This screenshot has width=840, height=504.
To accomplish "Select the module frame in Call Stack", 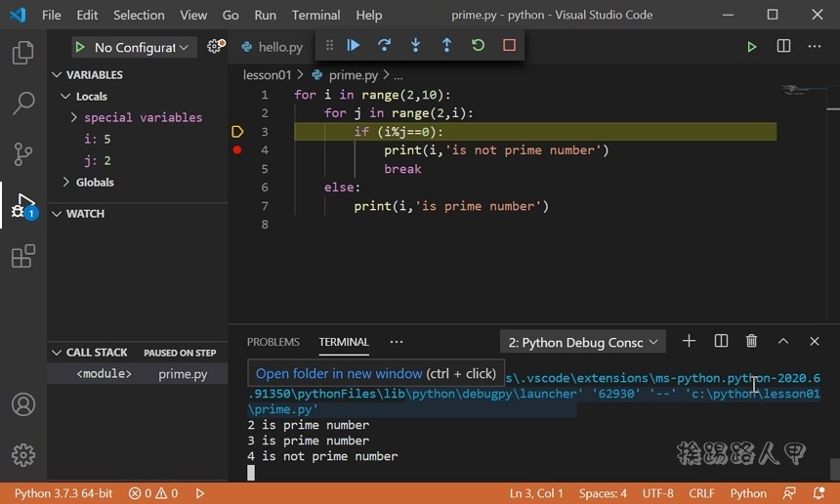I will (105, 374).
